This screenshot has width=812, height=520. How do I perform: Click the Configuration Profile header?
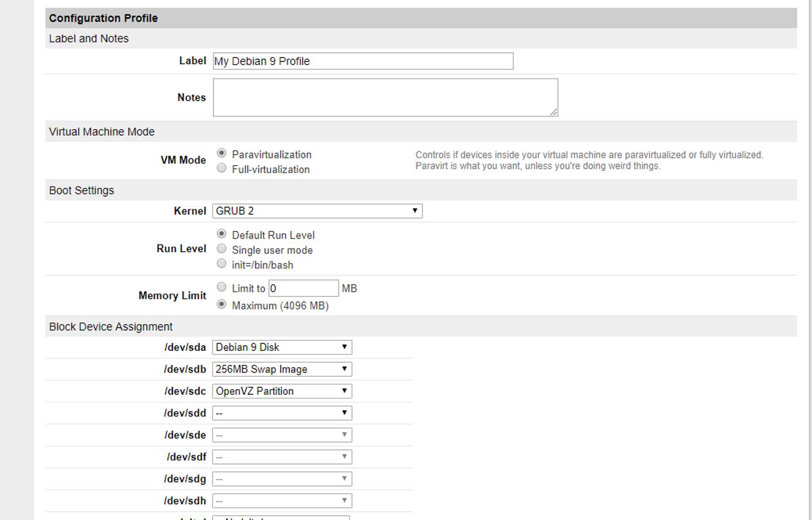(104, 18)
